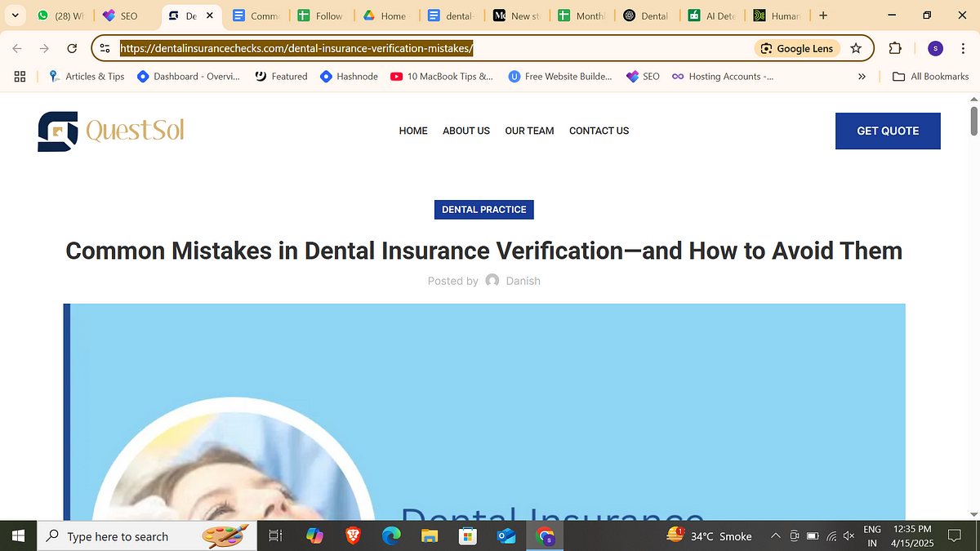
Task: Switch to the Monthl spreadsheet tab
Action: (x=581, y=16)
